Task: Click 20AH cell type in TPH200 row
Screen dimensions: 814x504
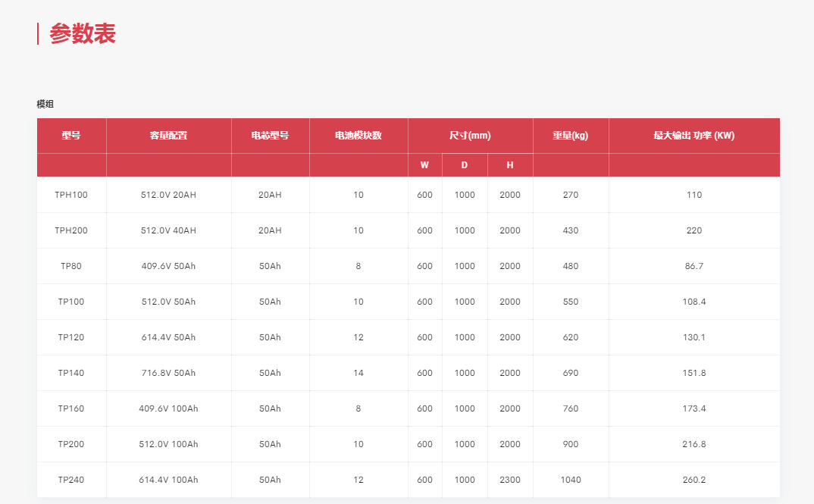Action: (270, 230)
